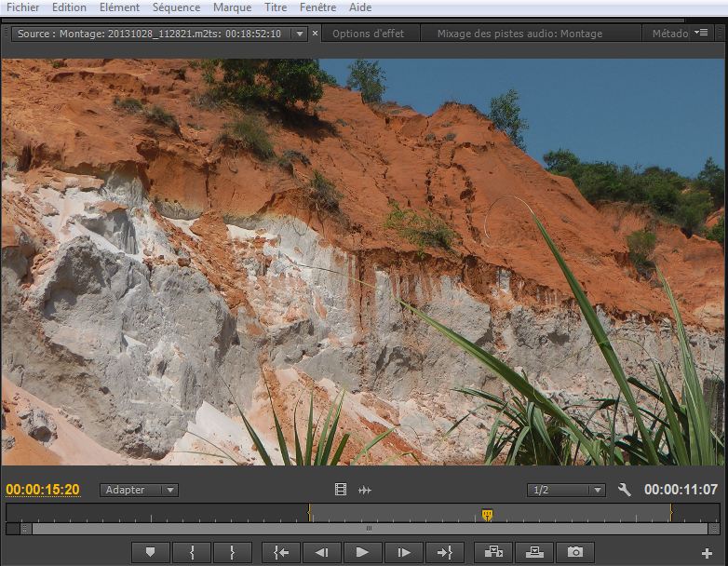Step back one frame

tap(321, 552)
